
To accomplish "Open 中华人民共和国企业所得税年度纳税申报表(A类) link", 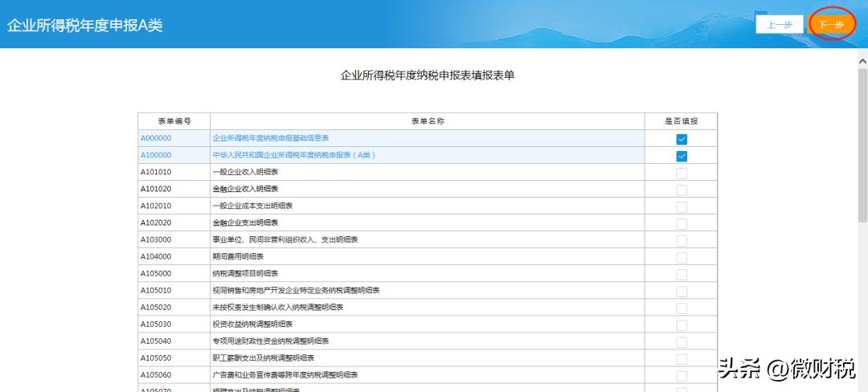I will [294, 155].
